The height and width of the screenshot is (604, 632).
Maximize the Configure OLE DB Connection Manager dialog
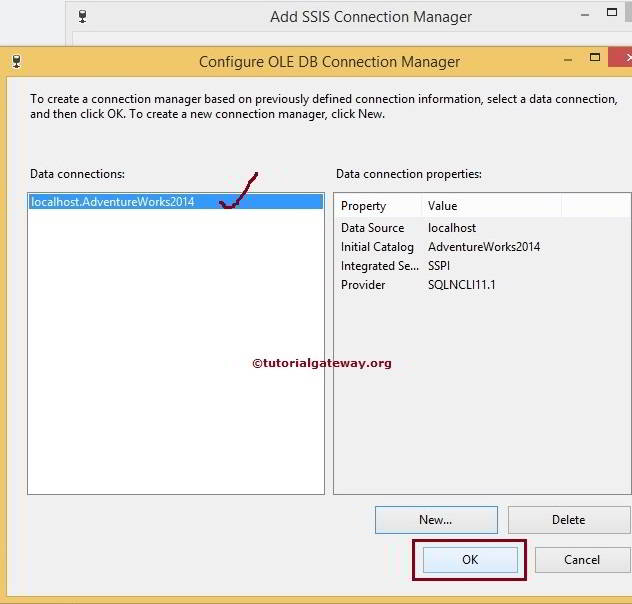595,57
